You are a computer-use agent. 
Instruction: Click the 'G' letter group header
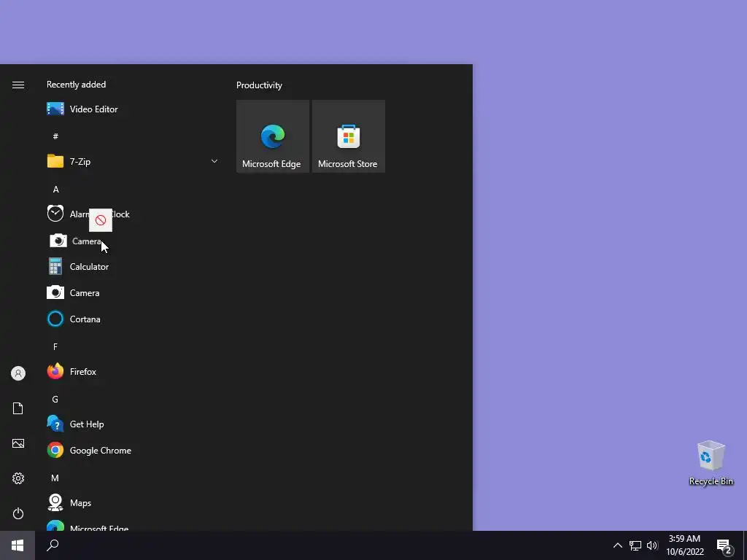click(x=55, y=399)
